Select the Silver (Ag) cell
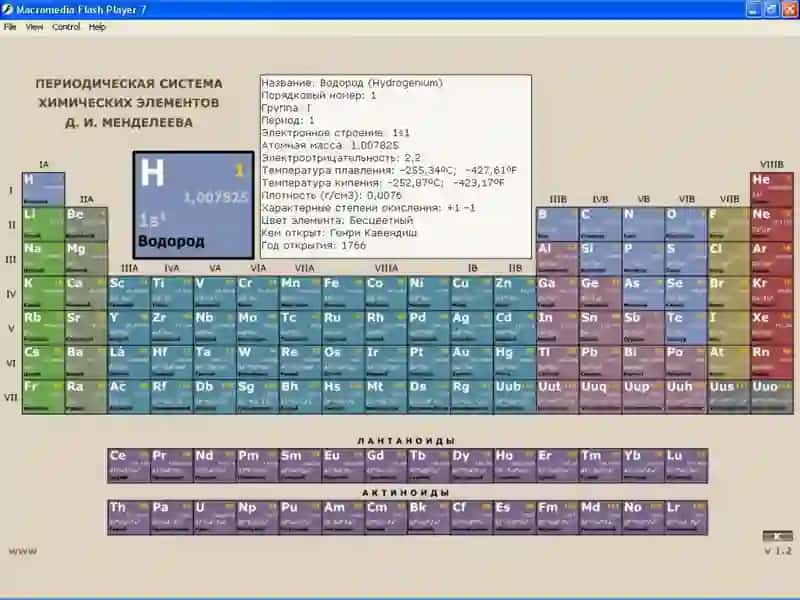800x600 pixels. click(472, 328)
